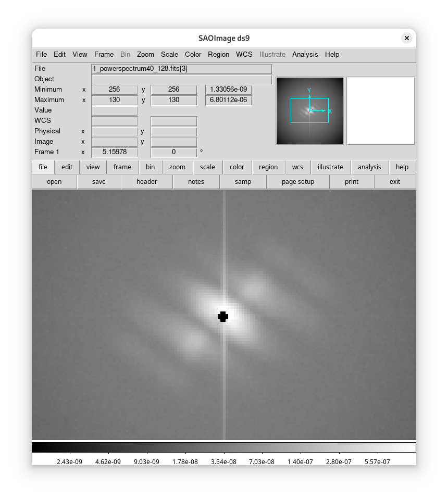Screen dimensions: 448x500
Task: Open page setup dialog
Action: click(x=297, y=182)
